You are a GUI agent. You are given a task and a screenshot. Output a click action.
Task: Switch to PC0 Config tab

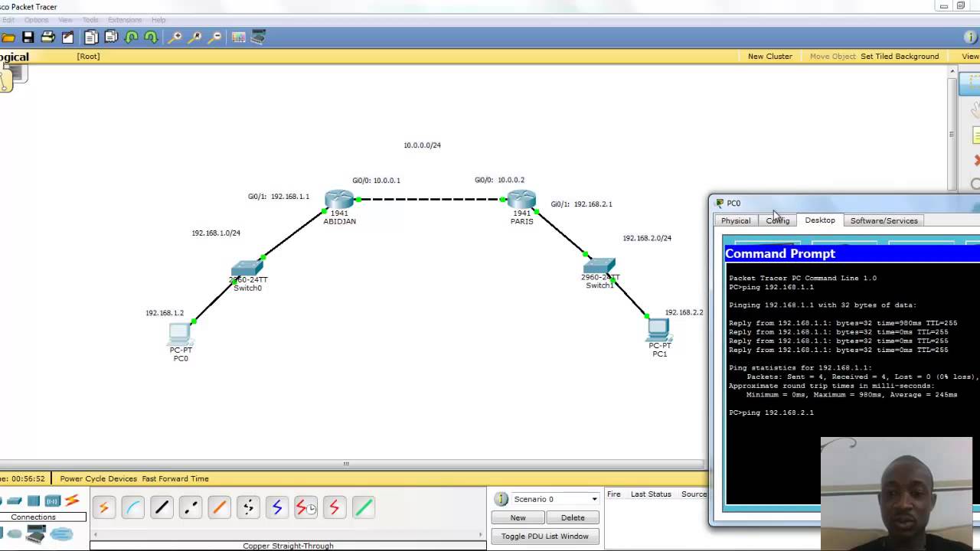tap(777, 220)
